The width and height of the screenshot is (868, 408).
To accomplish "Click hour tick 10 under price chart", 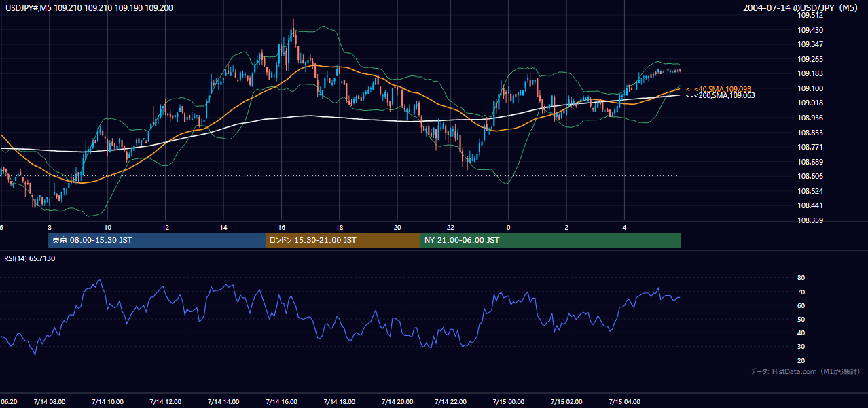I will (x=107, y=227).
